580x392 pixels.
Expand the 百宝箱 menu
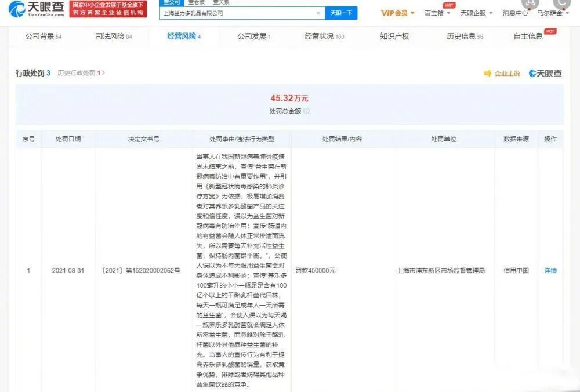(437, 13)
